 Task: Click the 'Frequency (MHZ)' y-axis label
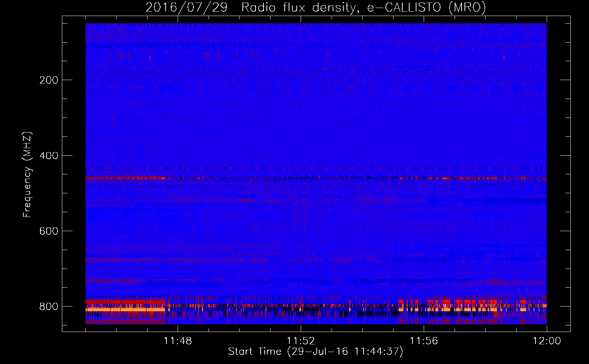pyautogui.click(x=27, y=175)
